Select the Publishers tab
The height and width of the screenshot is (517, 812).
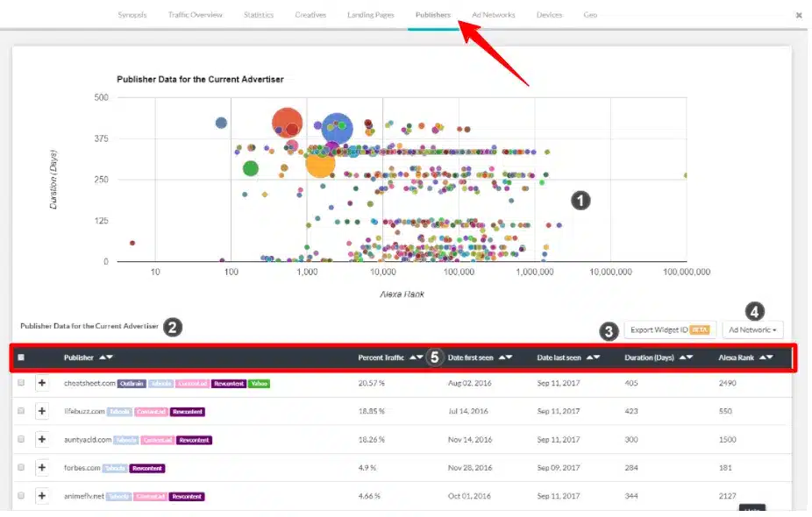[433, 15]
